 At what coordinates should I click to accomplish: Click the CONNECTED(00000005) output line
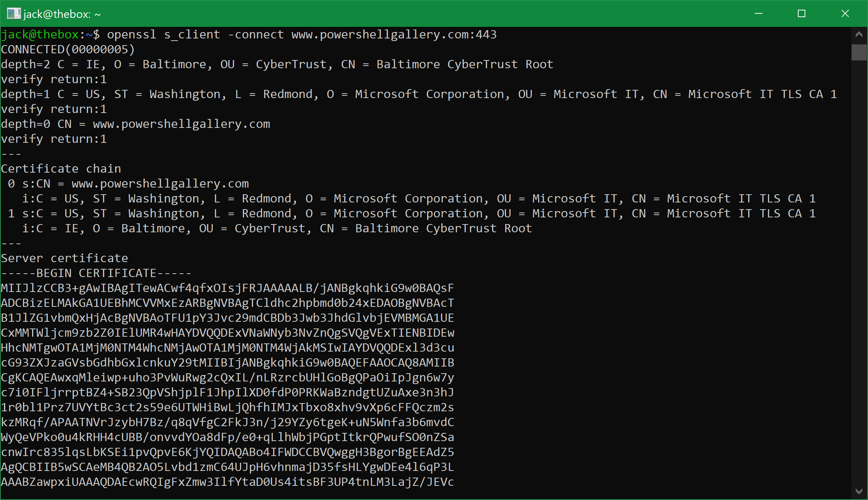68,49
